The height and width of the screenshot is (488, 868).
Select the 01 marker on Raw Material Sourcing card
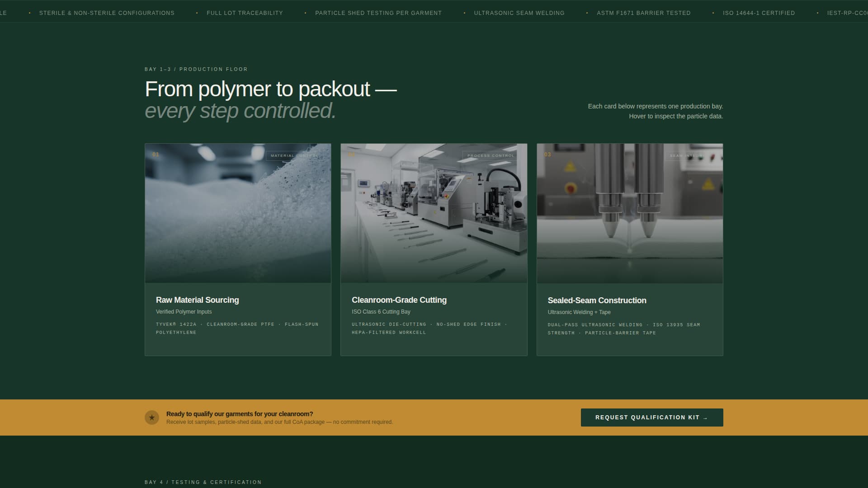tap(156, 154)
